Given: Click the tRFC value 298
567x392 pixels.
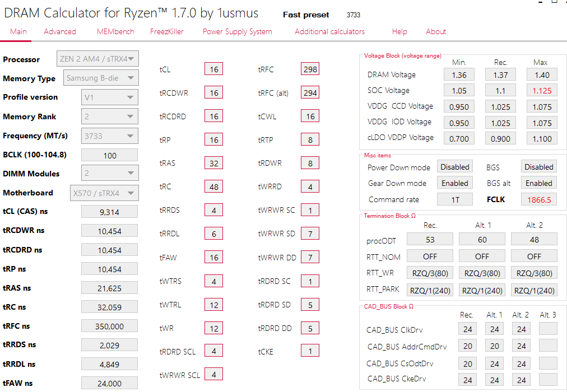Looking at the screenshot, I should [310, 69].
